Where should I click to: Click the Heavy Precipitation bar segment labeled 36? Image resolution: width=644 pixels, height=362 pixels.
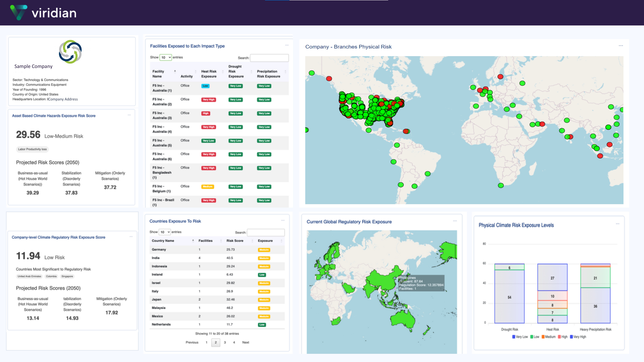click(x=596, y=305)
